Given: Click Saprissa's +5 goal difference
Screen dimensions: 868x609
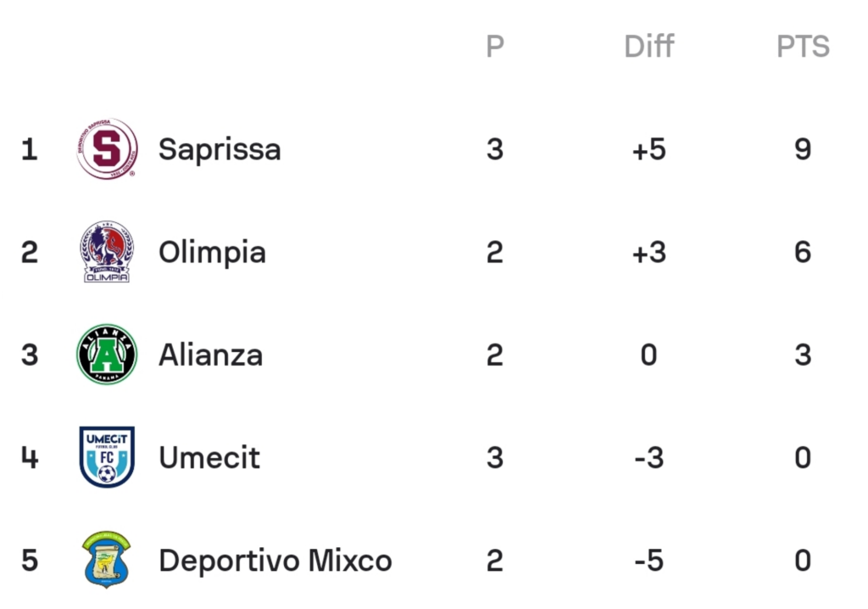Looking at the screenshot, I should coord(648,149).
